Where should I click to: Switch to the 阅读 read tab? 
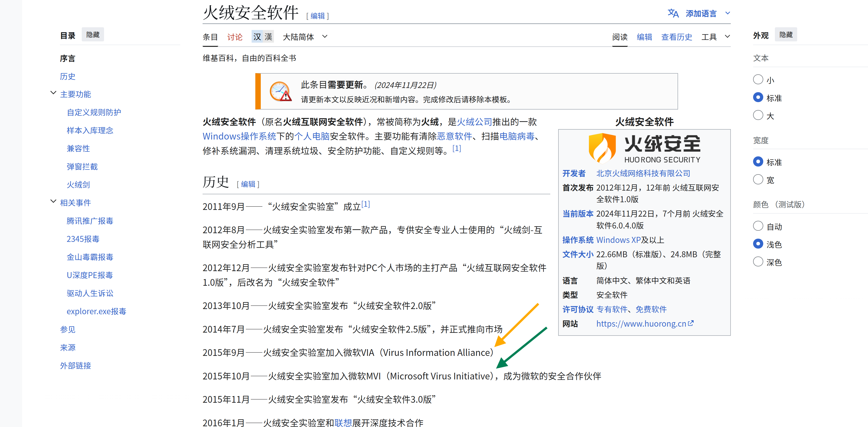pos(620,37)
